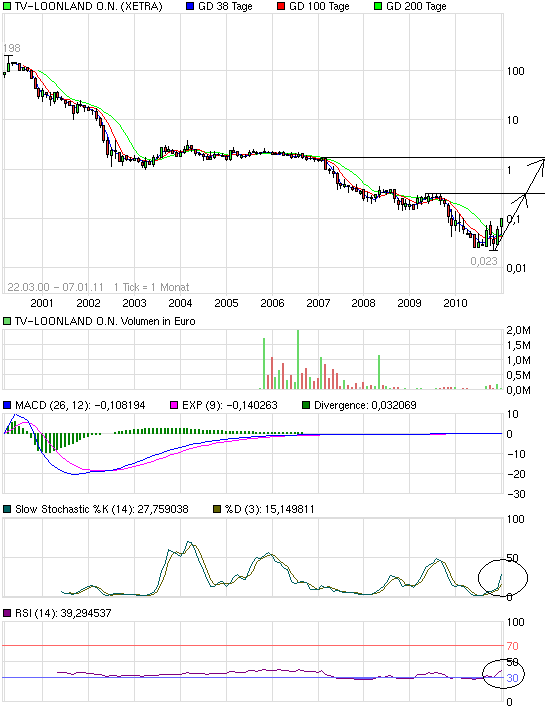Viewport: 545px width, 710px height.
Task: Click the 2009 year axis label
Action: tap(409, 303)
